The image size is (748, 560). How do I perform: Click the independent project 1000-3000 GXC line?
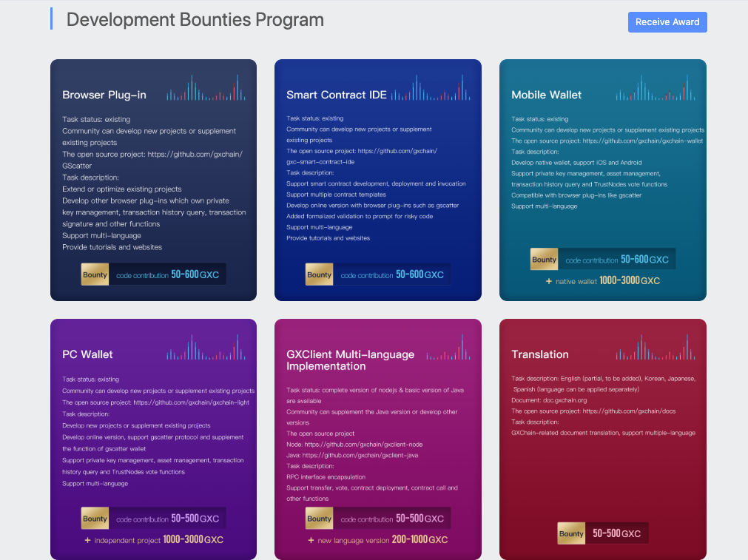coord(154,540)
